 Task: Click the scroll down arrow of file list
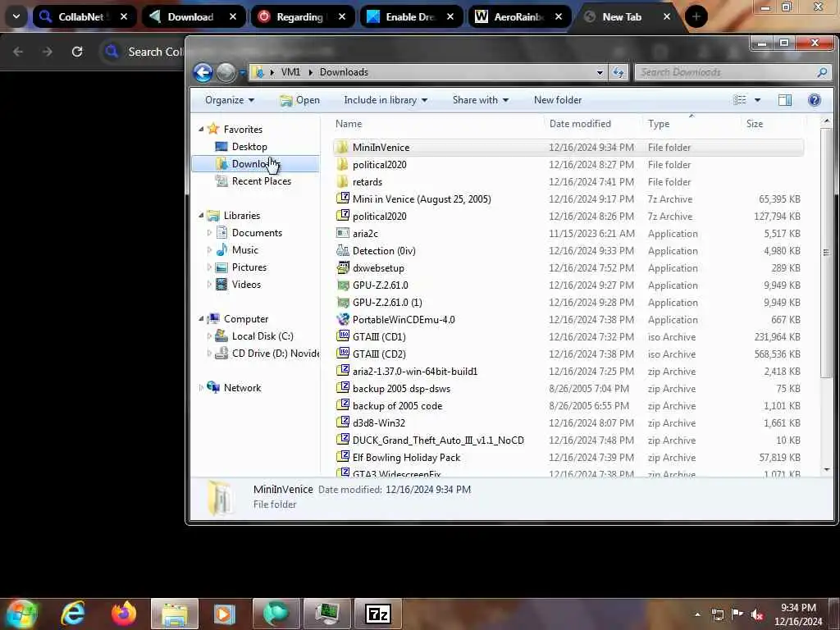pos(827,470)
